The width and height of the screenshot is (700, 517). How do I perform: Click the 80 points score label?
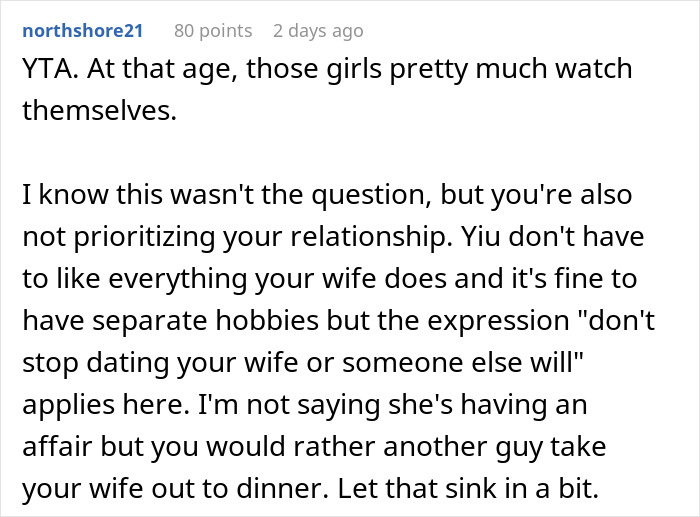tap(213, 31)
